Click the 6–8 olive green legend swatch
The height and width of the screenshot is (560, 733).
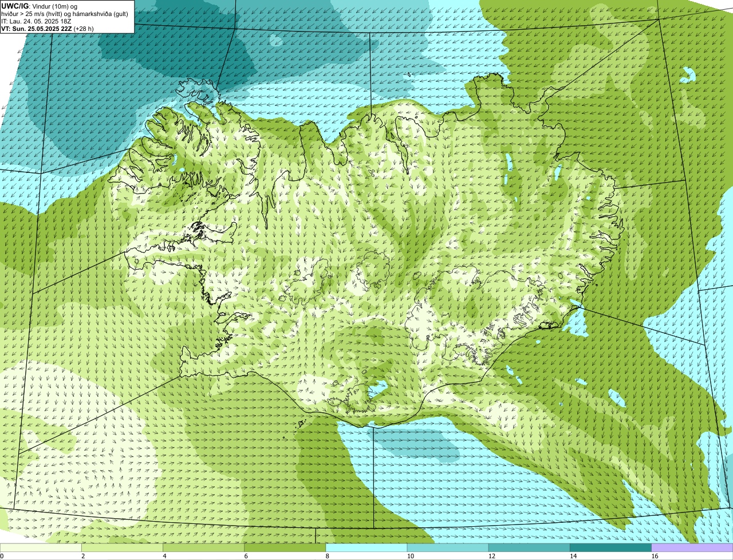point(285,548)
